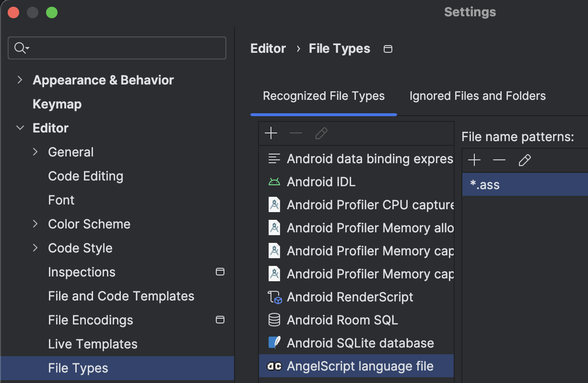Expand the Appearance & Behavior section
The image size is (588, 383).
pos(20,80)
